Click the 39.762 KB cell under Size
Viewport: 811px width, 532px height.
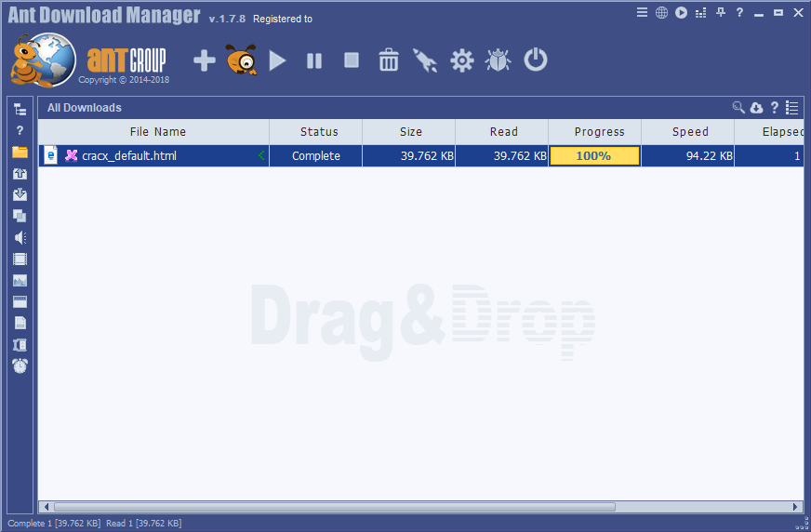pos(409,155)
